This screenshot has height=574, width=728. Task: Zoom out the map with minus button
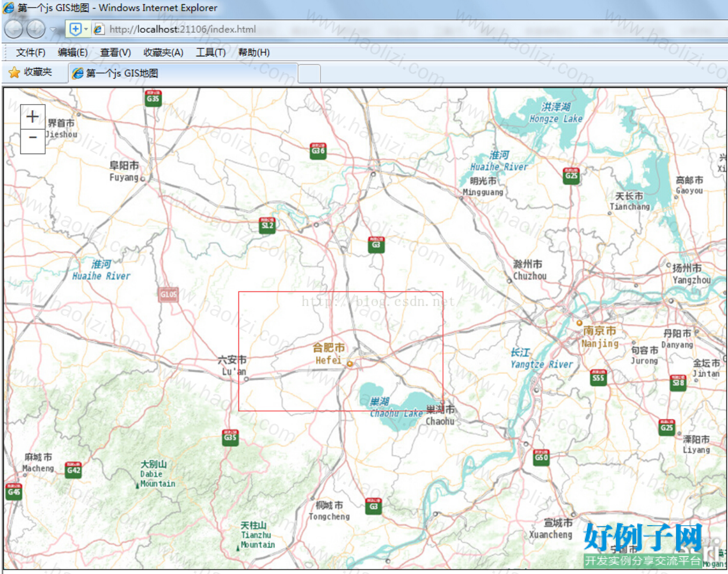[32, 141]
